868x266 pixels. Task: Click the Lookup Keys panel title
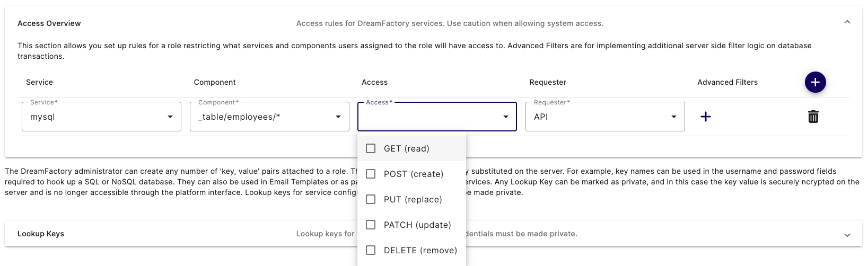(x=41, y=234)
